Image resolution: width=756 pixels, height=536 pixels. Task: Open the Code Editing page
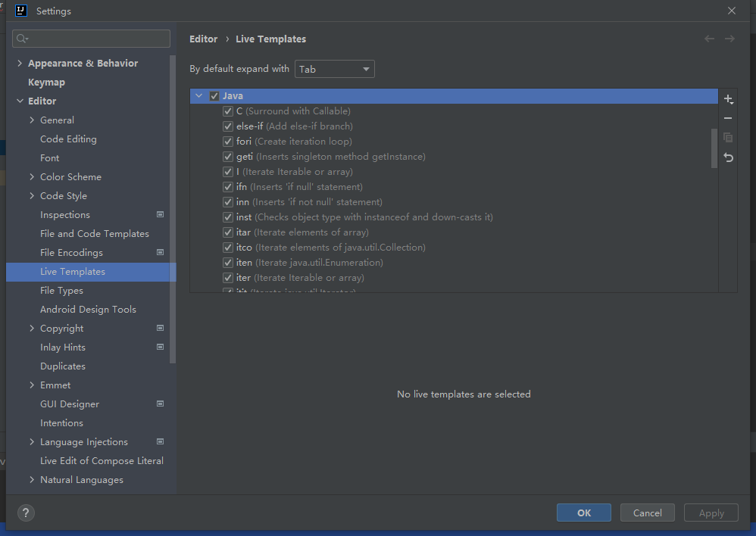coord(68,139)
